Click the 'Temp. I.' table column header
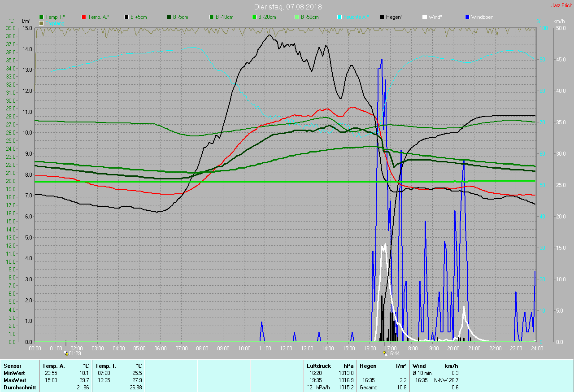Screen dimensions: 574x392 [x=106, y=366]
